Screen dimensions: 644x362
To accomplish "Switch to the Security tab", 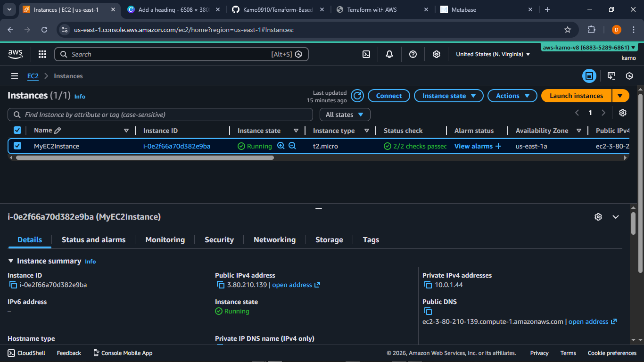I will pos(219,240).
